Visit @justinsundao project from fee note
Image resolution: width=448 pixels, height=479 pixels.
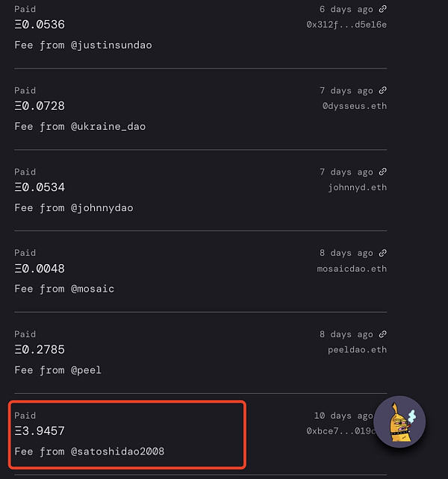[111, 46]
